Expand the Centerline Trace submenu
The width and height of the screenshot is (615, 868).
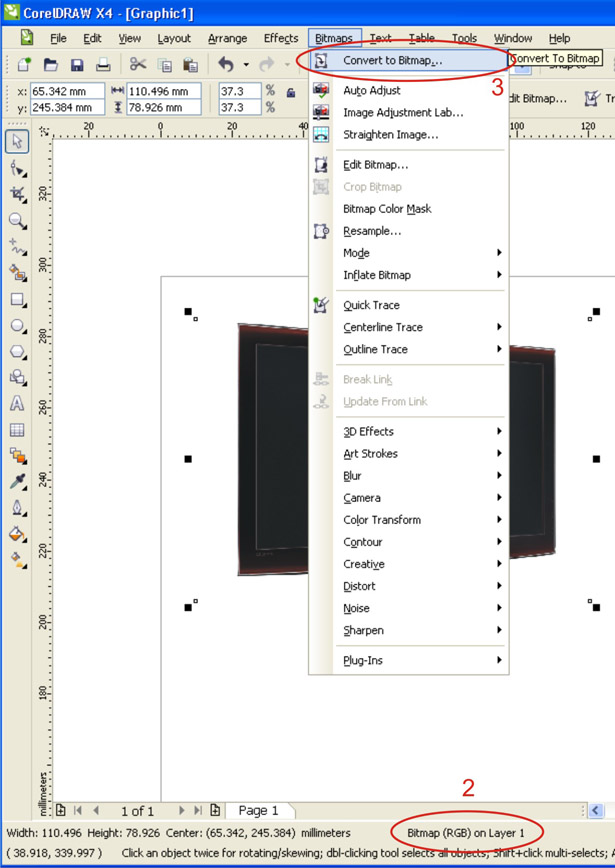coord(421,327)
